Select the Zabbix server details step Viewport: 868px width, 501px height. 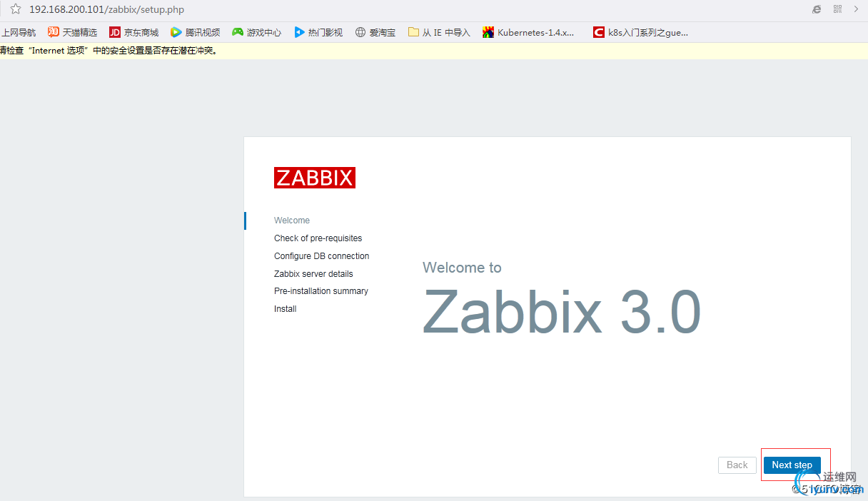coord(313,274)
